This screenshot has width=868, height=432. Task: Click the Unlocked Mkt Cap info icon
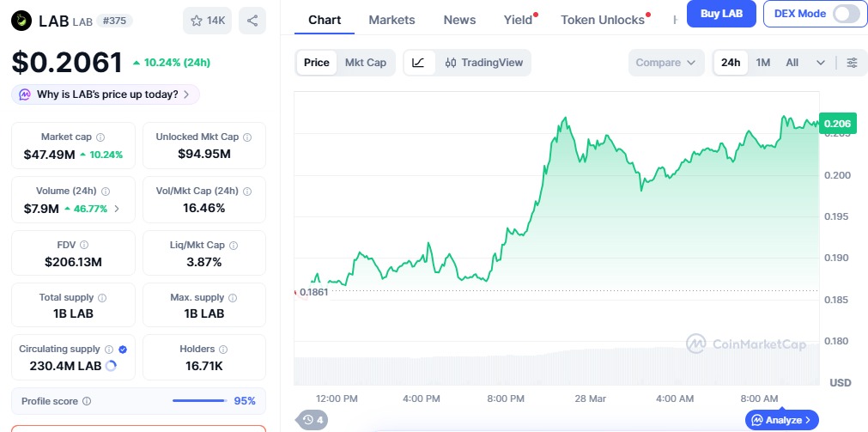(247, 137)
